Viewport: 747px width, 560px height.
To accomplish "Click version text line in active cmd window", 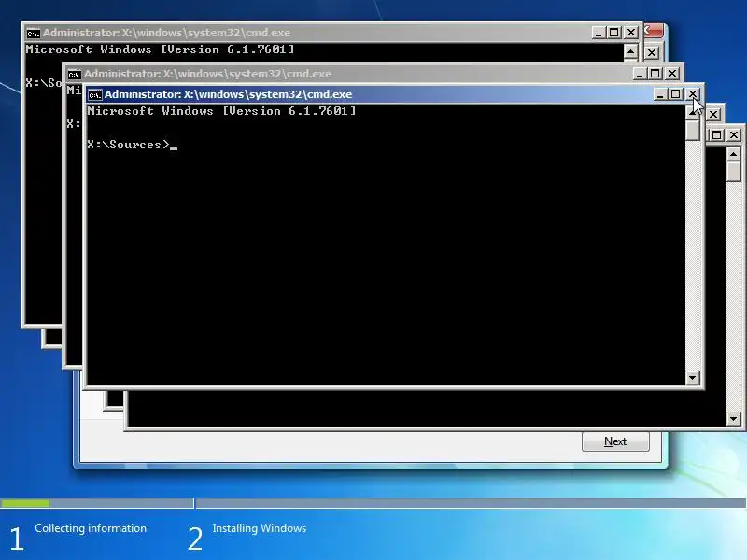I will [x=221, y=111].
